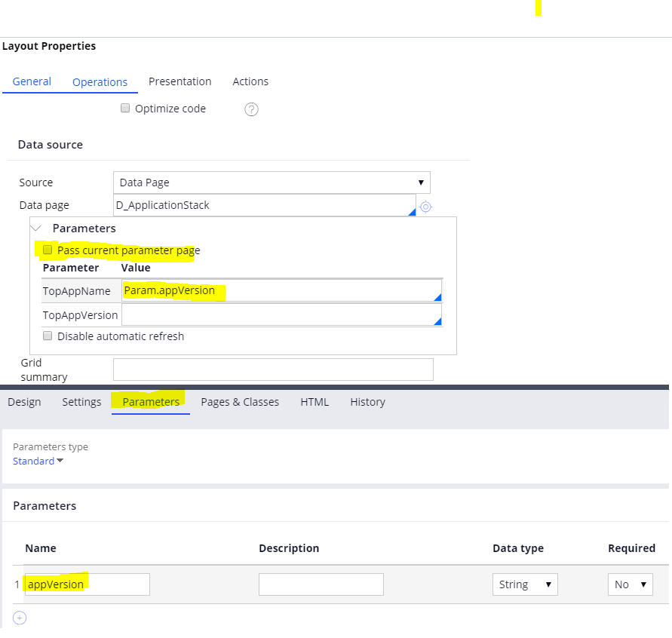
Task: Click the appVersion parameter name field
Action: click(x=86, y=584)
